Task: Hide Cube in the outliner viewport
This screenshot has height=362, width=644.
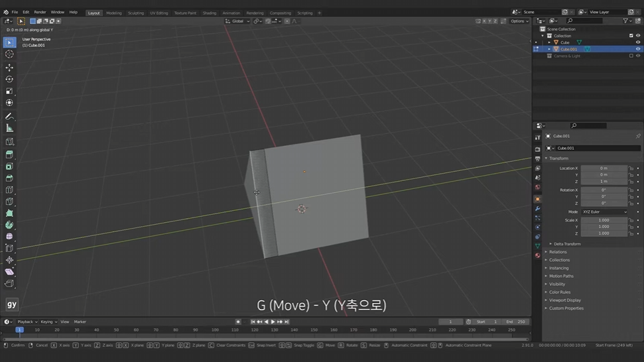Action: pyautogui.click(x=638, y=42)
